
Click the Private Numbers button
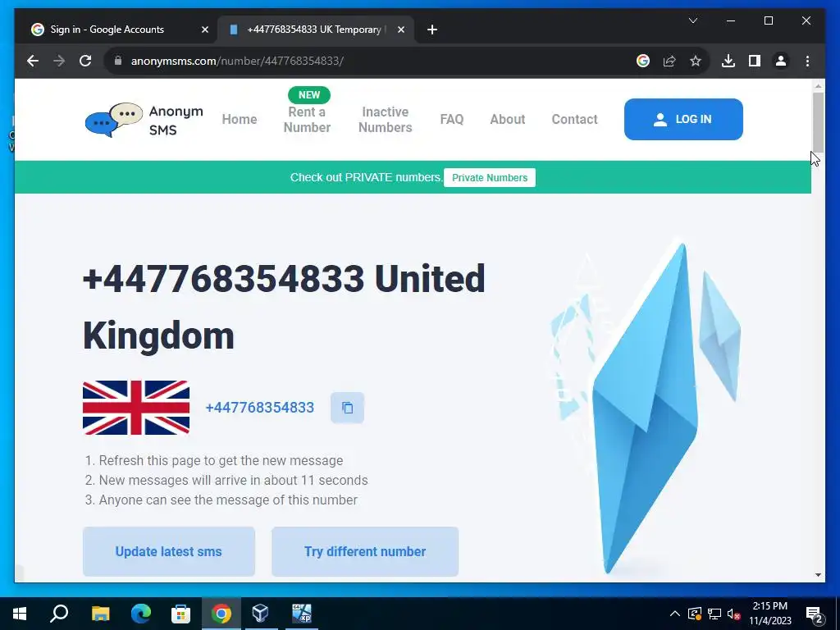(490, 178)
